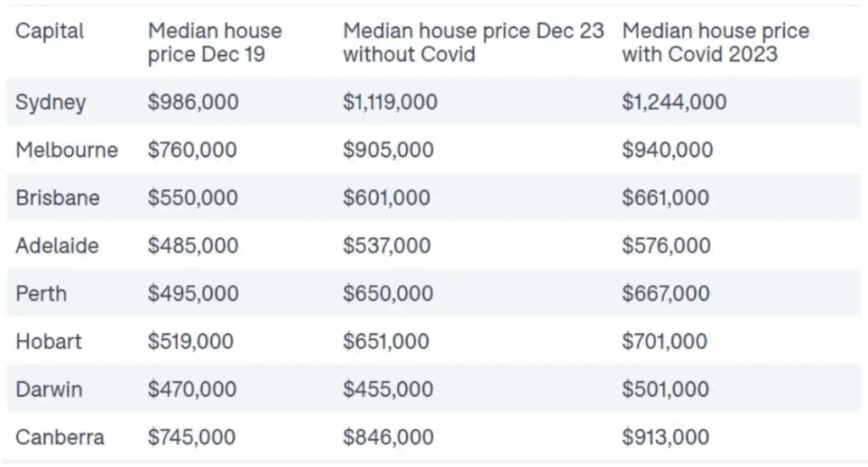Click the with Covid 2023 column header
Image resolution: width=868 pixels, height=467 pixels.
click(715, 43)
